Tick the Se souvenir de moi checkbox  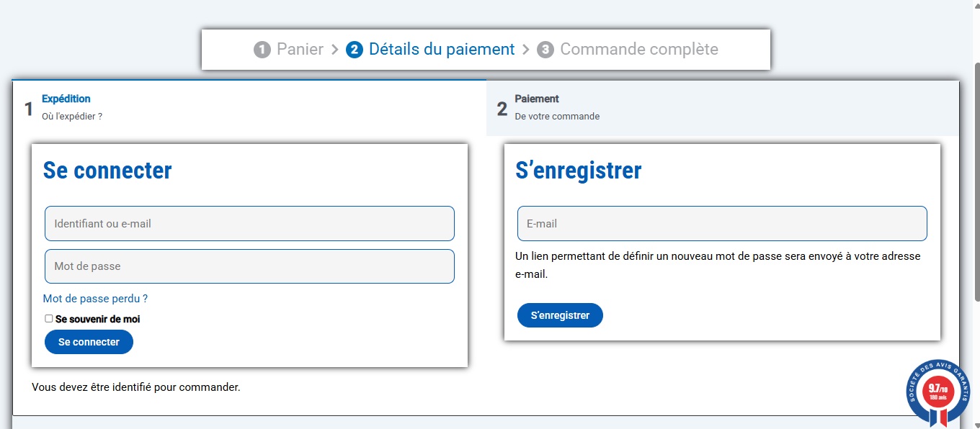49,319
